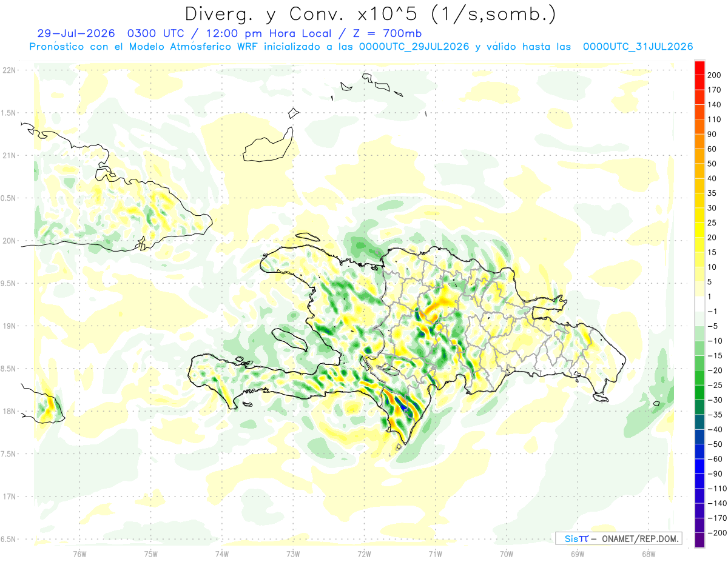Click the colorbar value 40 label

click(x=713, y=178)
